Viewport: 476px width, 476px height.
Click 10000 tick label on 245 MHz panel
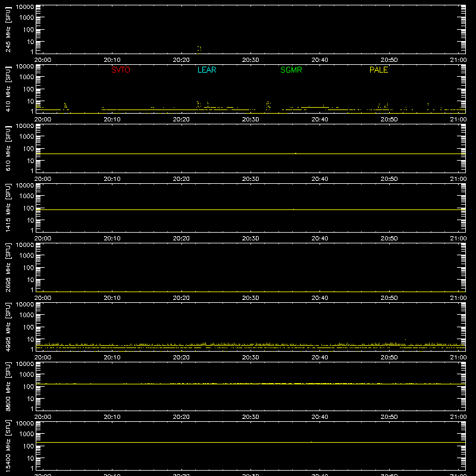point(25,7)
